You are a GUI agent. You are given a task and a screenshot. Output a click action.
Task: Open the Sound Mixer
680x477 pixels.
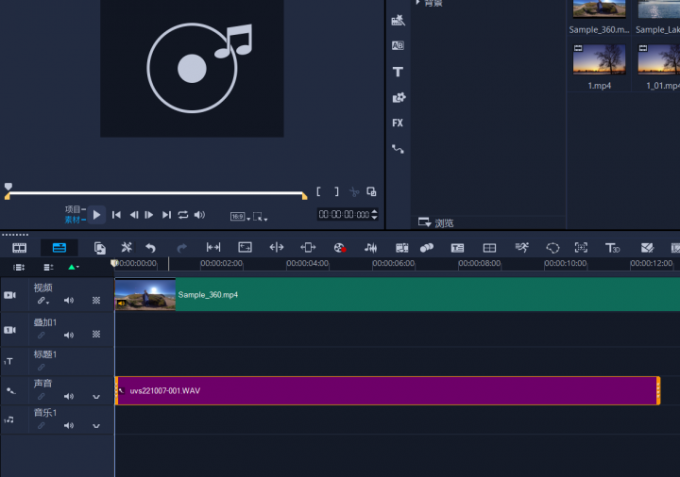371,248
